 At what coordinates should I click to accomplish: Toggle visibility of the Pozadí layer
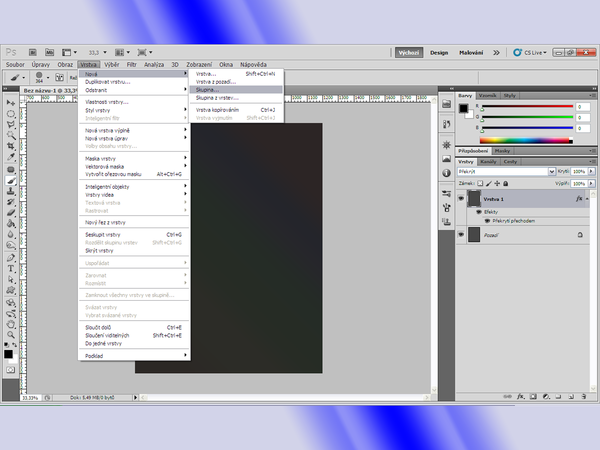[x=462, y=234]
